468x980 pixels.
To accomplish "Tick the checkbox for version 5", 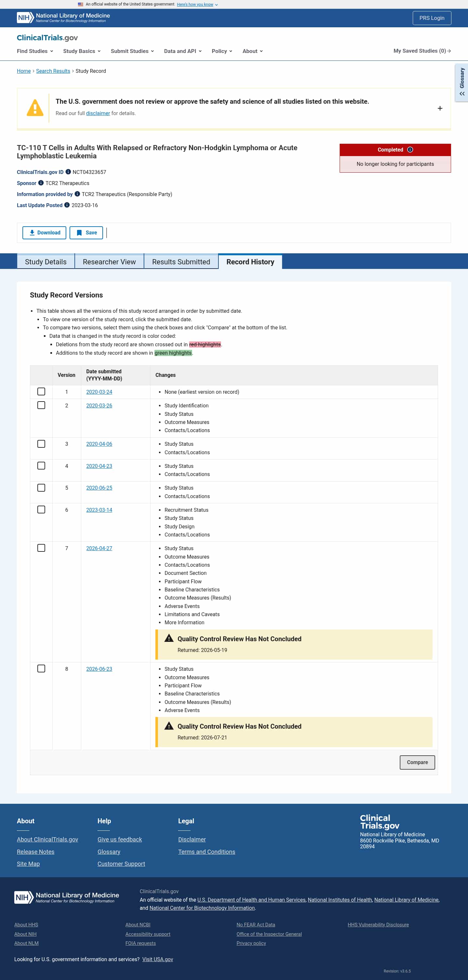I will click(x=42, y=488).
